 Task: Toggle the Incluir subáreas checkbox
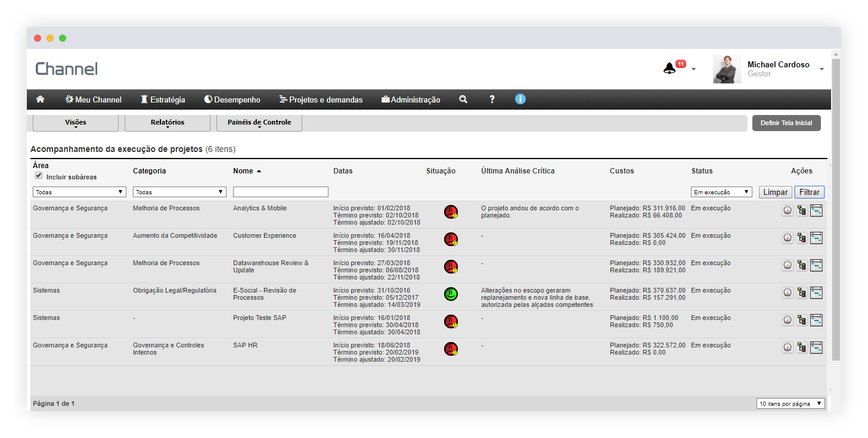[x=39, y=176]
